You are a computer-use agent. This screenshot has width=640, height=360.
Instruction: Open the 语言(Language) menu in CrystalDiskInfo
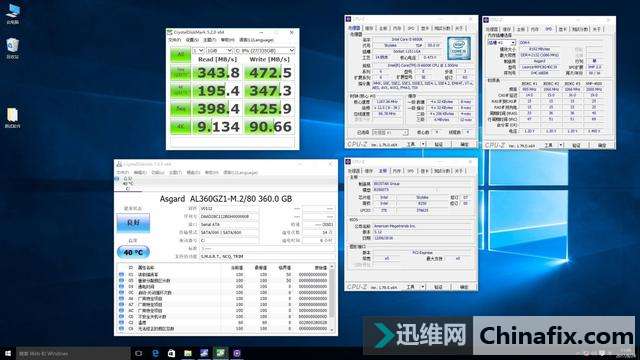[240, 173]
